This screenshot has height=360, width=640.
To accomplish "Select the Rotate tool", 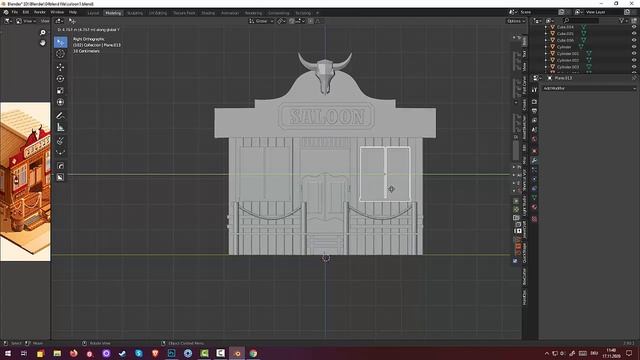I will click(60, 79).
